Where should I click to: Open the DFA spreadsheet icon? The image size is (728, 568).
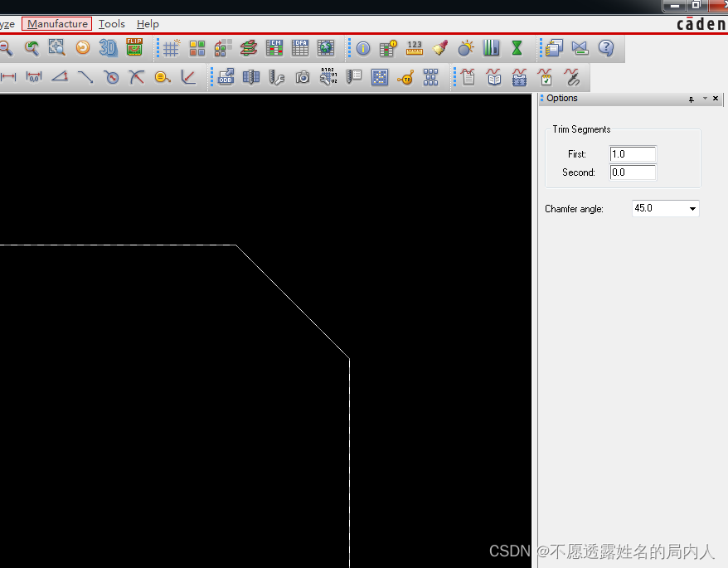(x=300, y=47)
